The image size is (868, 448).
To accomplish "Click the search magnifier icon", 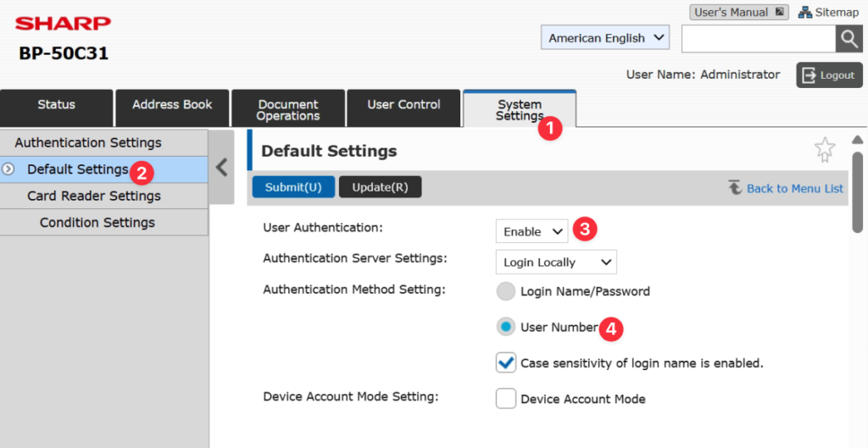I will point(849,39).
